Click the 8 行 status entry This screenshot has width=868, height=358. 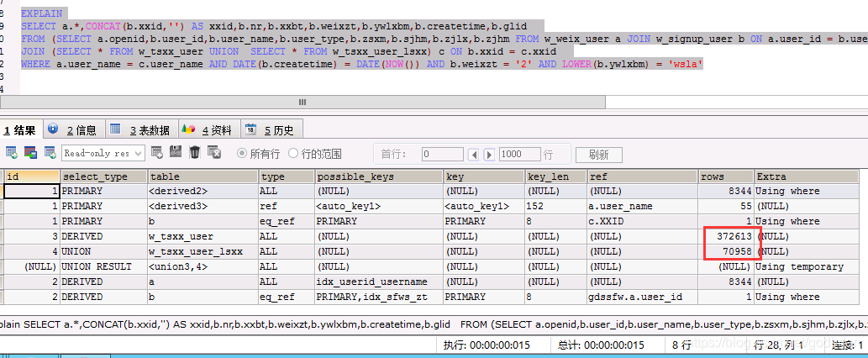point(681,345)
